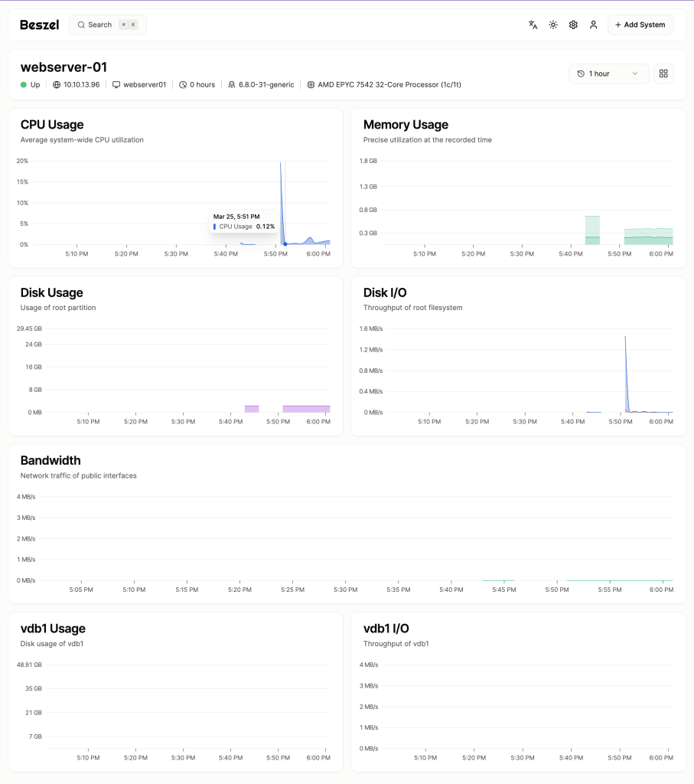Click the Beszel logo
The height and width of the screenshot is (784, 694).
(39, 24)
